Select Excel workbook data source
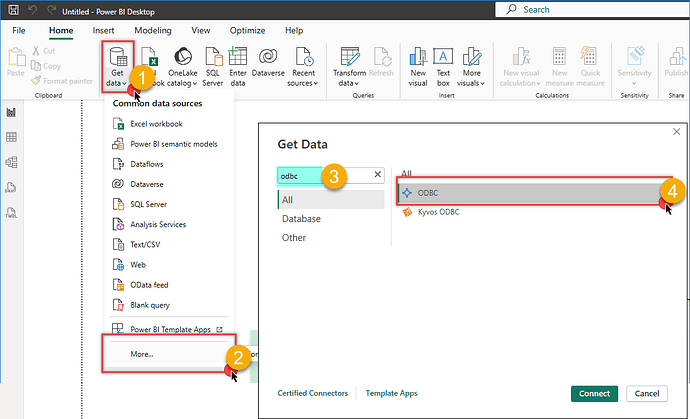 [x=169, y=124]
